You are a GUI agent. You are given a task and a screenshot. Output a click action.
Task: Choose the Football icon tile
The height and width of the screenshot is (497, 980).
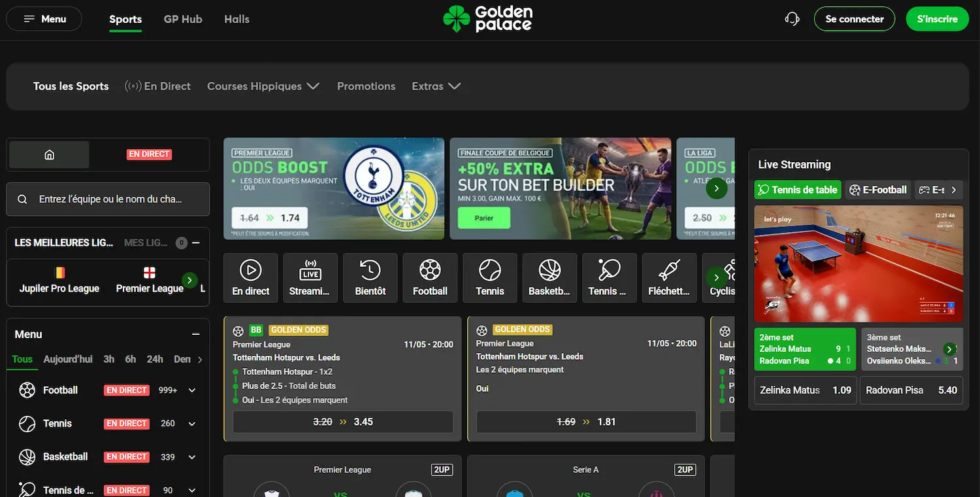coord(430,278)
